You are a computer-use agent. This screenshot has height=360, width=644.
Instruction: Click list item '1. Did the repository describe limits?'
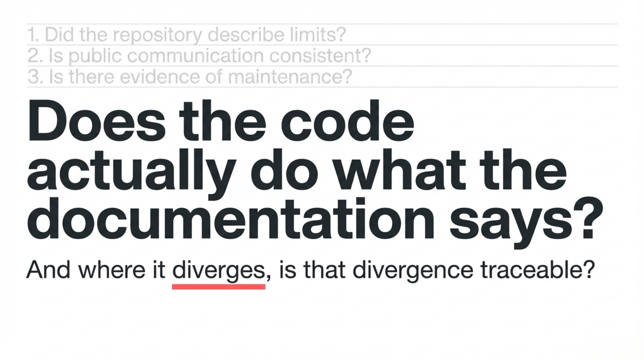coord(186,34)
